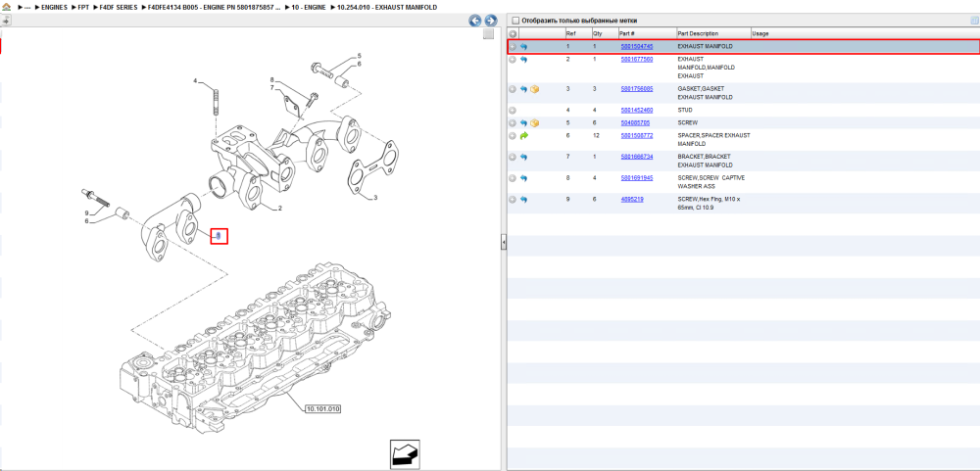This screenshot has width=980, height=471.
Task: Add SCREW 504085705 via its circle icon
Action: coord(513,123)
